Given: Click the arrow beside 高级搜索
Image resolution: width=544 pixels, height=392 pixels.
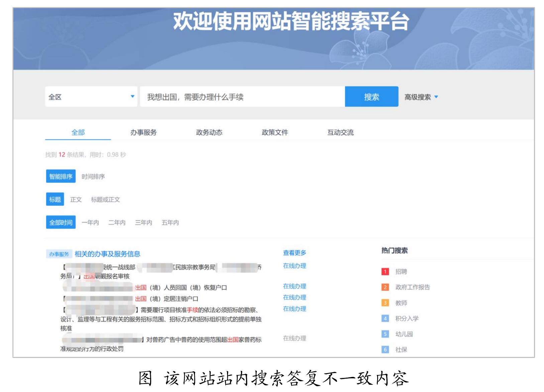Looking at the screenshot, I should (x=436, y=97).
